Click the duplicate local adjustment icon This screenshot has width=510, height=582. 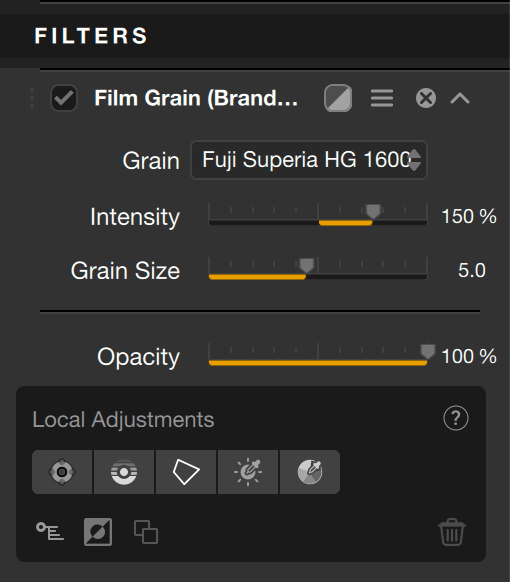[x=146, y=532]
